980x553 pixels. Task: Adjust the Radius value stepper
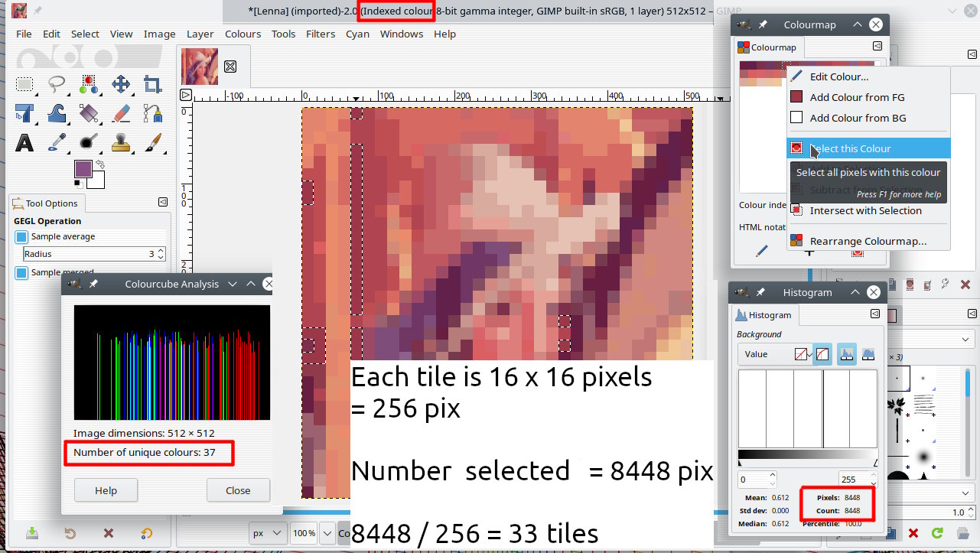point(161,254)
